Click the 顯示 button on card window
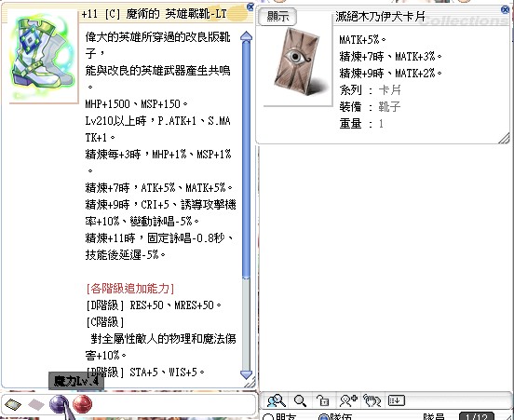Image resolution: width=514 pixels, height=420 pixels. (x=277, y=16)
